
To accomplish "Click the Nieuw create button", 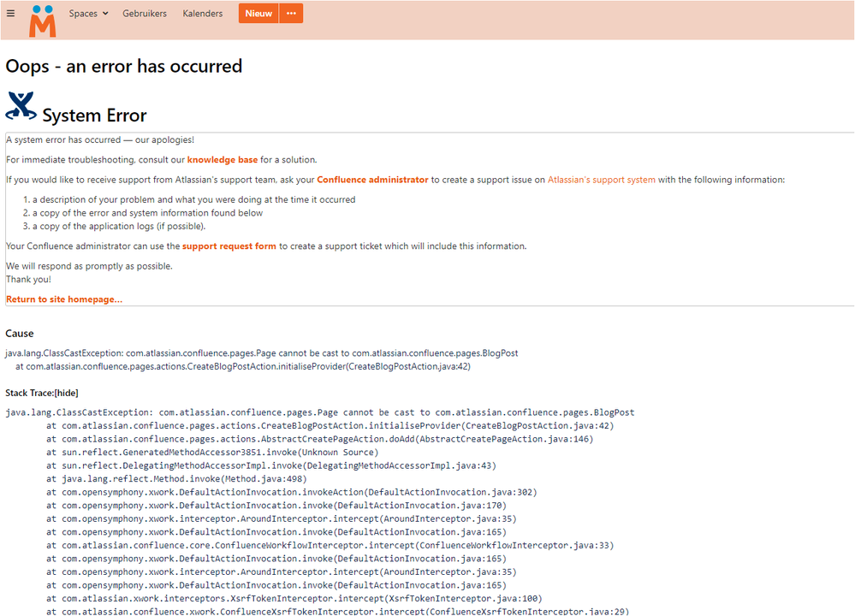I will [258, 13].
